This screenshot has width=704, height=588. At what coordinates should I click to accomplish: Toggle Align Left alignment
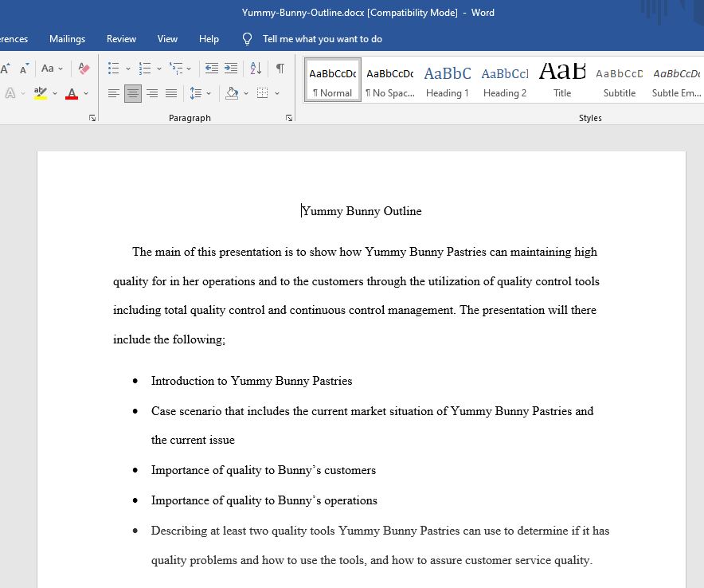tap(114, 93)
